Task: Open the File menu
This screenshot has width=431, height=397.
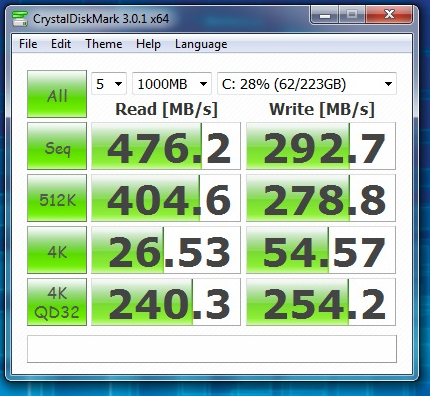Action: pyautogui.click(x=28, y=44)
